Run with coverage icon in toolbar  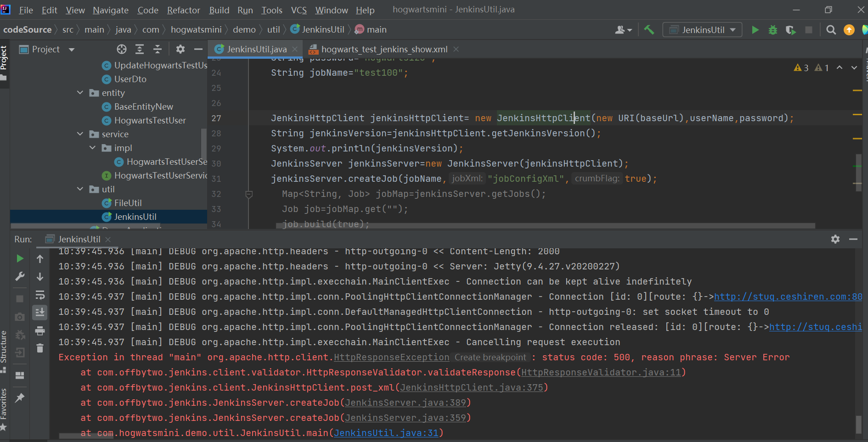click(x=790, y=30)
